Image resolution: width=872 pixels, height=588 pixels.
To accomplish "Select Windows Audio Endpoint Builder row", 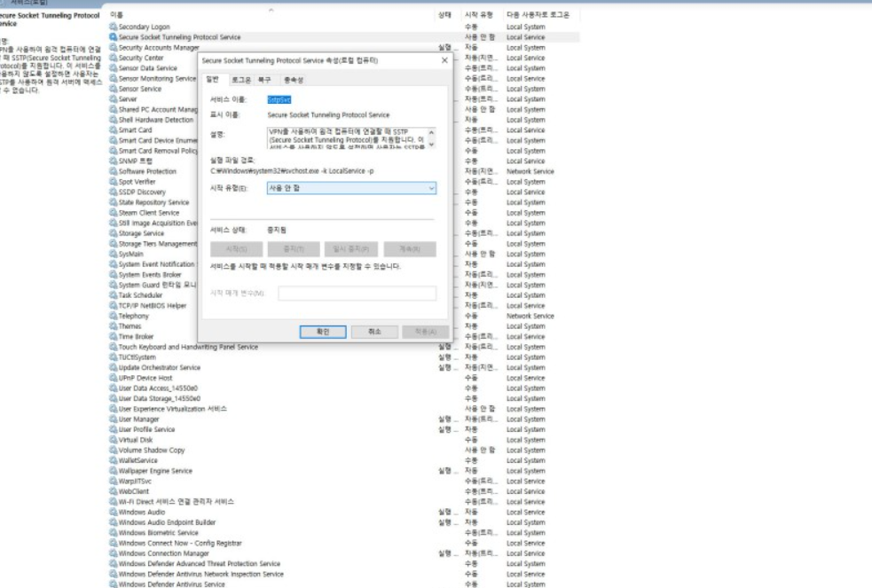I will 343,522.
